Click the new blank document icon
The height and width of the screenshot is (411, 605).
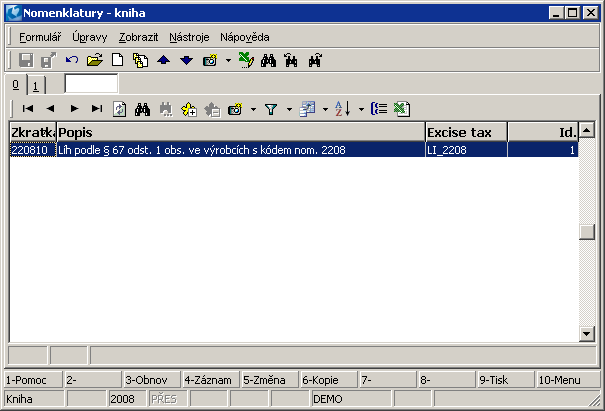pyautogui.click(x=118, y=61)
